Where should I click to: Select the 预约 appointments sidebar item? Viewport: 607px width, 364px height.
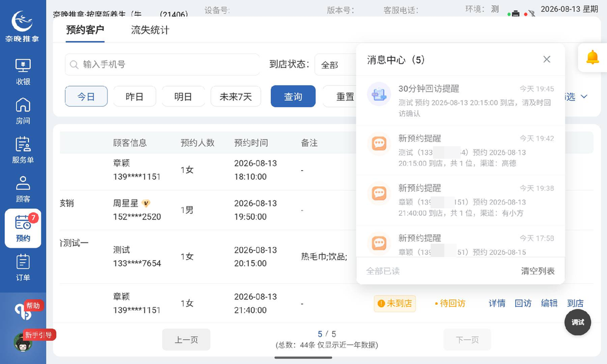click(23, 228)
